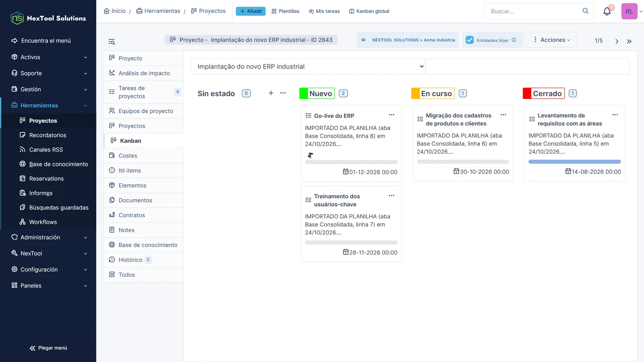Image resolution: width=644 pixels, height=362 pixels.
Task: Add a new Kanban column with plus icon
Action: click(271, 93)
